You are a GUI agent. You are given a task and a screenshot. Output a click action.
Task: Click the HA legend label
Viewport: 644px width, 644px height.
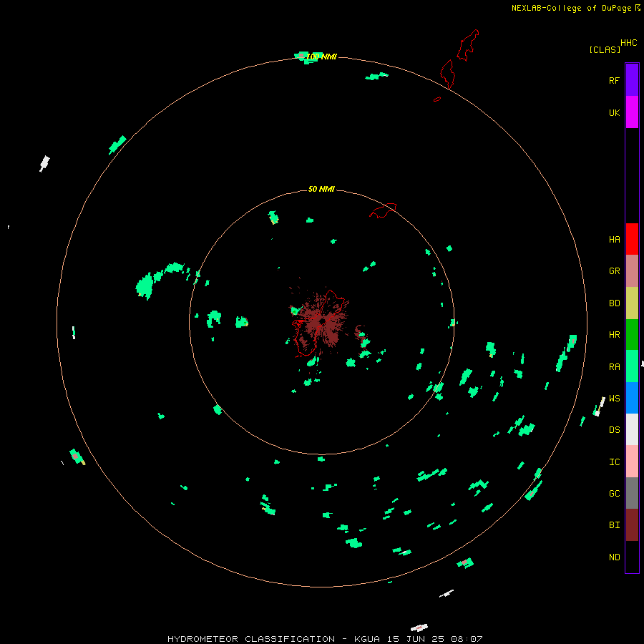614,239
